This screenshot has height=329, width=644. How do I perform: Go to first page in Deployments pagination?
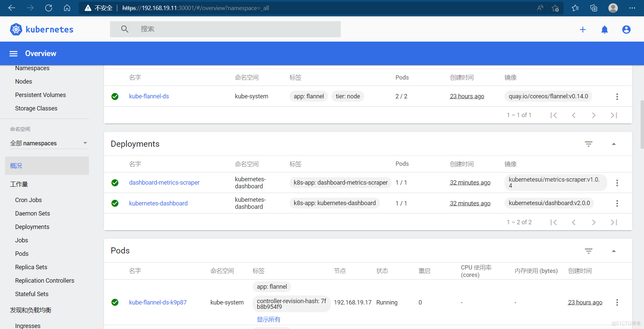553,222
